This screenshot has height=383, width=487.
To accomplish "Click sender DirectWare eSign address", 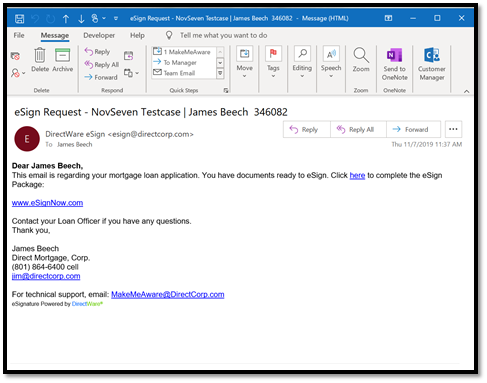I will (x=119, y=134).
